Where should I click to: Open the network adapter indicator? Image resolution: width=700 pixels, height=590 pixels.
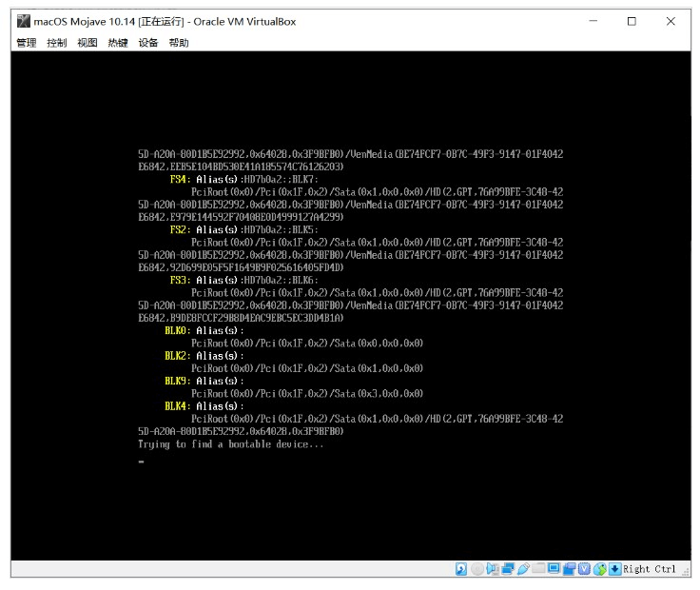(x=508, y=569)
